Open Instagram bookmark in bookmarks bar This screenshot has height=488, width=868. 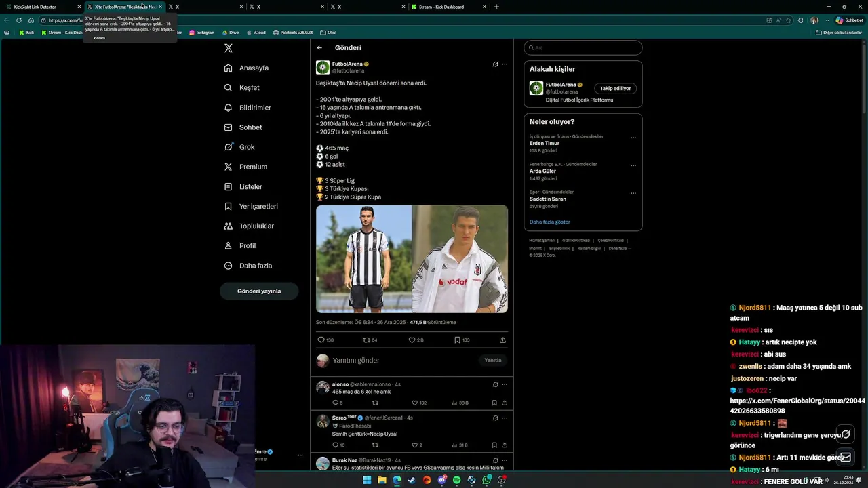click(x=201, y=33)
